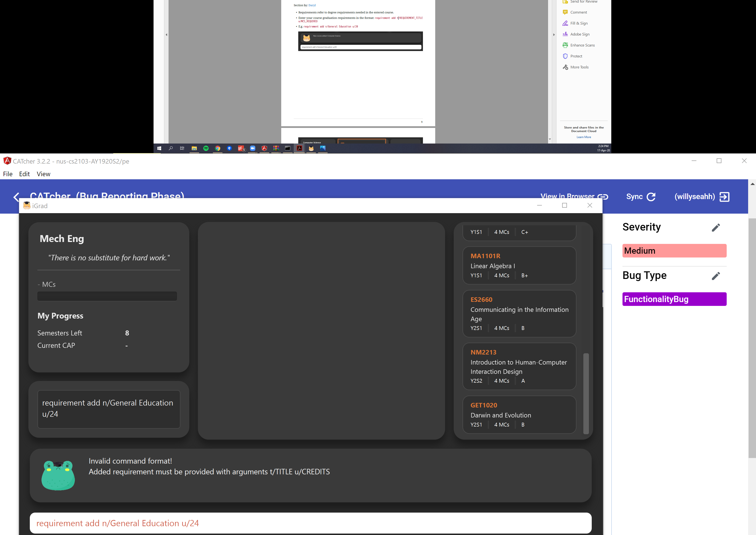Screen dimensions: 756x535
Task: Click the iGrad command input field
Action: tap(310, 523)
